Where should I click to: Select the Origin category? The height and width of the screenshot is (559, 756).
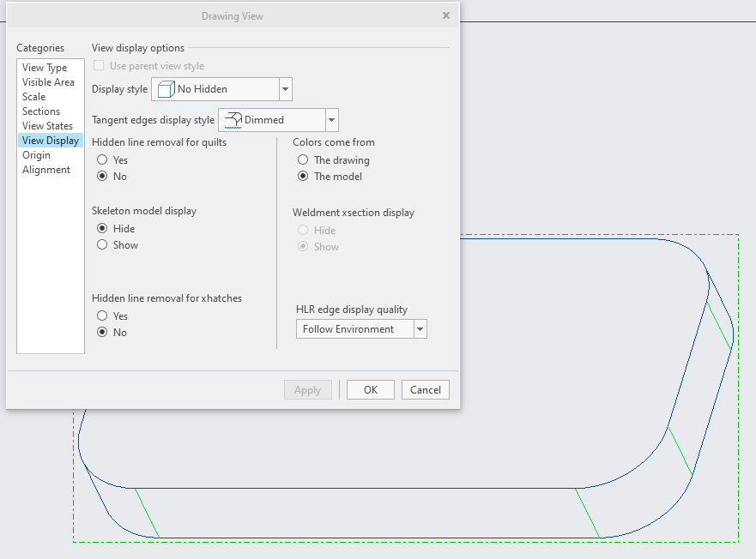point(36,155)
